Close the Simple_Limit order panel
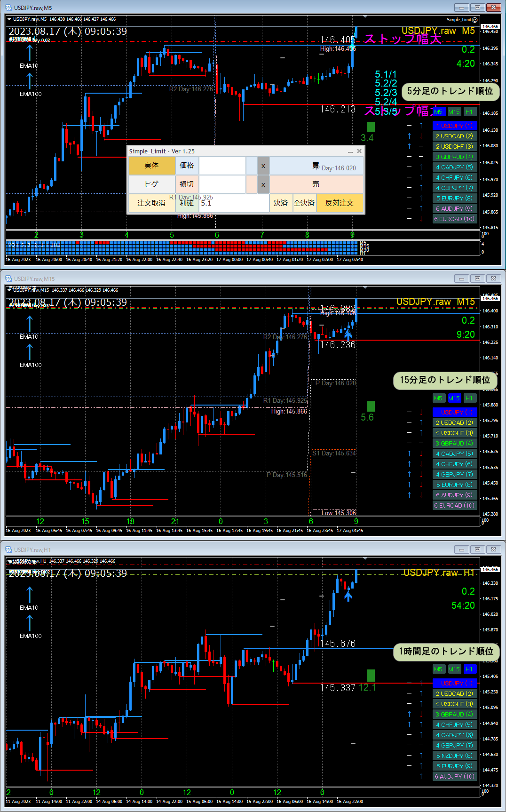 359,151
